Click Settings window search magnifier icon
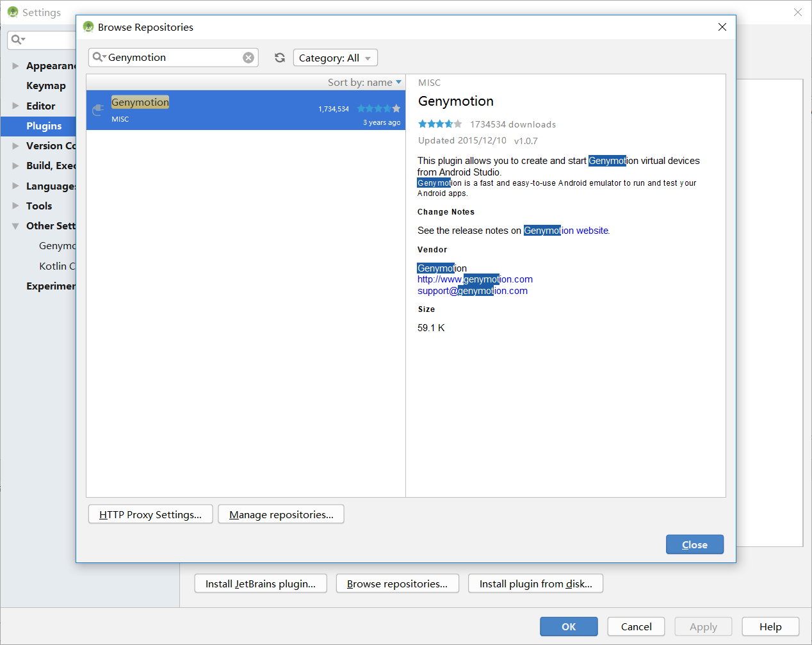This screenshot has width=812, height=645. coord(18,40)
